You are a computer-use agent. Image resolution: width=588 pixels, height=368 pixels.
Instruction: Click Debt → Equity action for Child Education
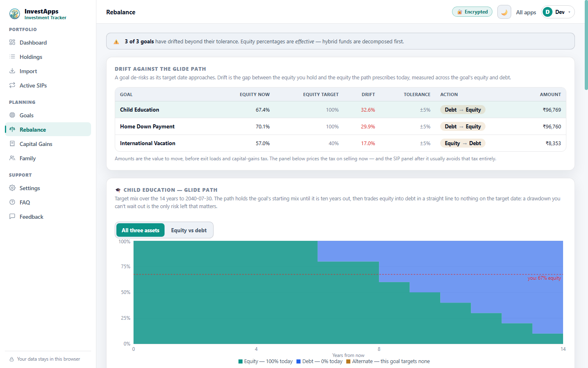463,110
